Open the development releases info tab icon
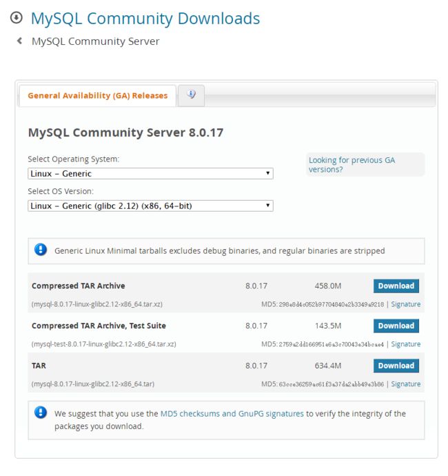This screenshot has width=448, height=476. [x=191, y=95]
